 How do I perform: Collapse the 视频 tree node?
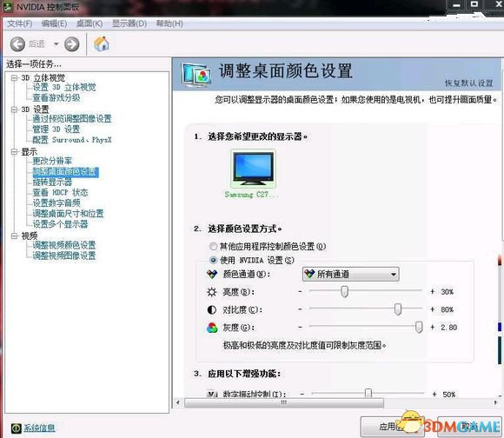14,236
